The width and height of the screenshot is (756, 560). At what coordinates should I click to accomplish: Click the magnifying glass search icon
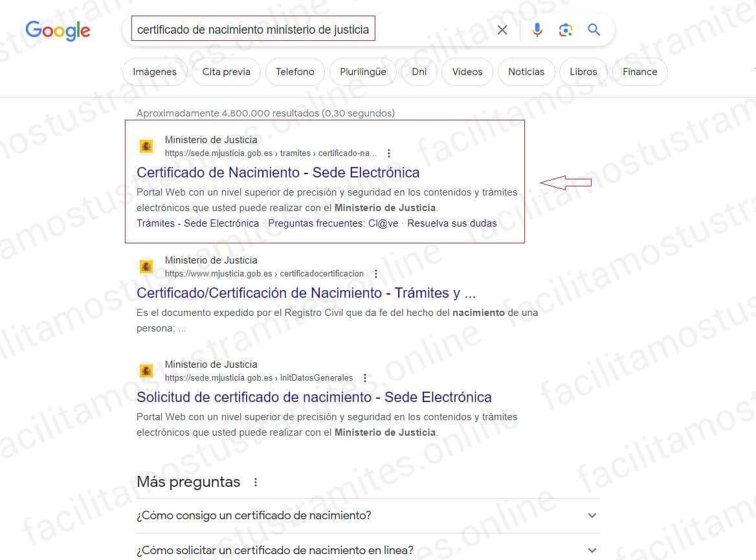click(594, 28)
